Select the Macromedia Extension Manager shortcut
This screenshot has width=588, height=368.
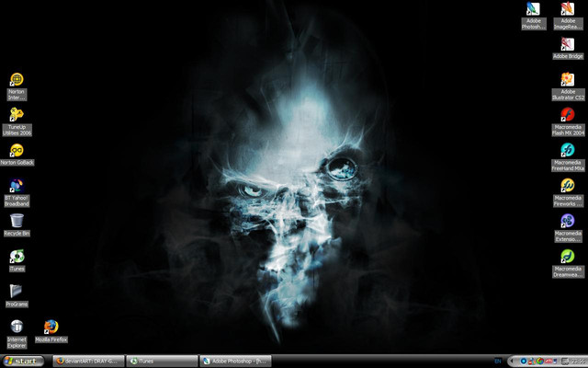pos(568,228)
